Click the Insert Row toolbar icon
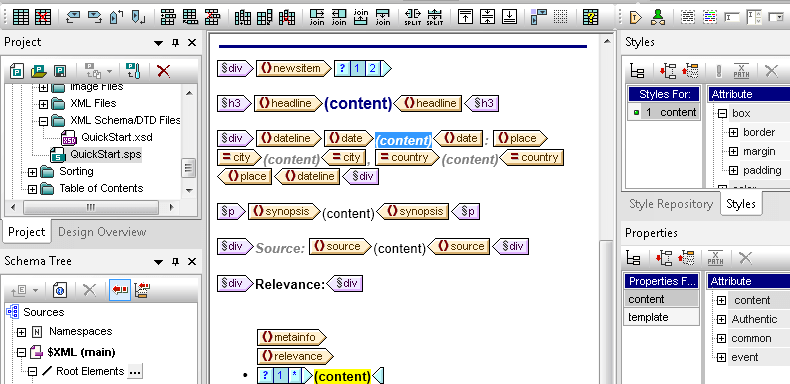 (x=168, y=17)
